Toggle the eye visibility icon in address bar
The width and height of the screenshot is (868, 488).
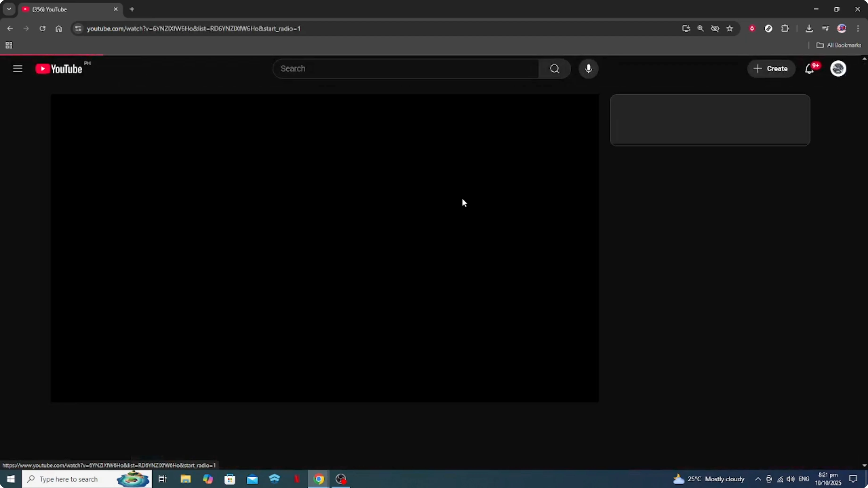pos(715,28)
